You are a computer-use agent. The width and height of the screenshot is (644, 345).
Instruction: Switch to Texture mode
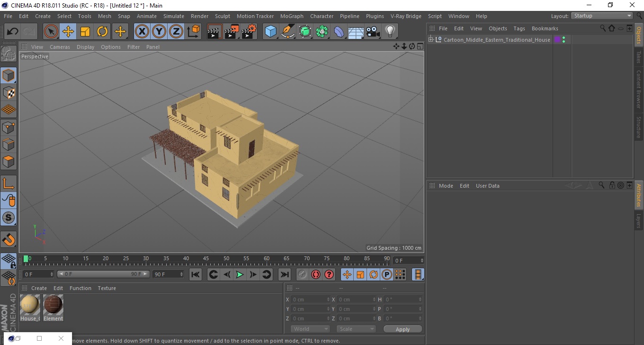pyautogui.click(x=9, y=92)
